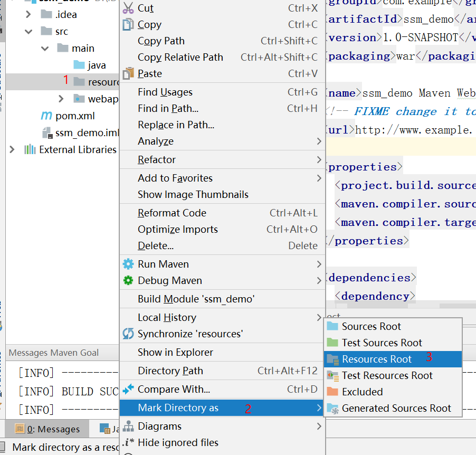The width and height of the screenshot is (476, 455).
Task: Click the Debug Maven green gear icon
Action: click(x=128, y=280)
